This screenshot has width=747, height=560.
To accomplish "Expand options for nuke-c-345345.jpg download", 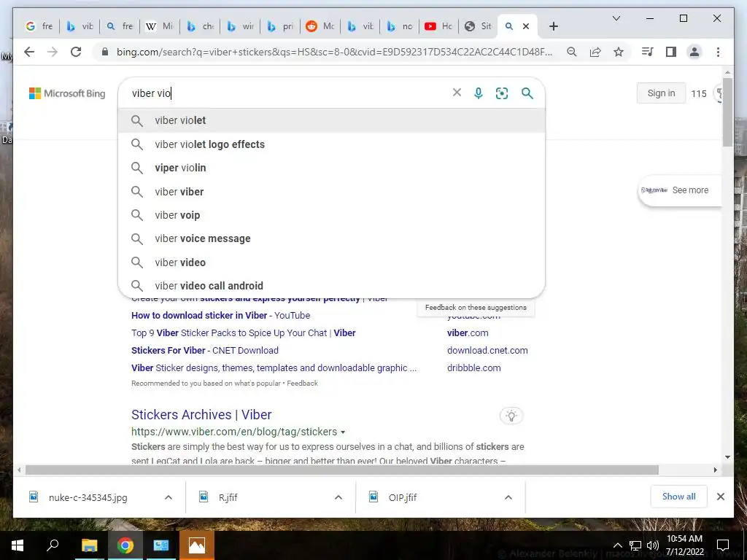I will click(169, 497).
